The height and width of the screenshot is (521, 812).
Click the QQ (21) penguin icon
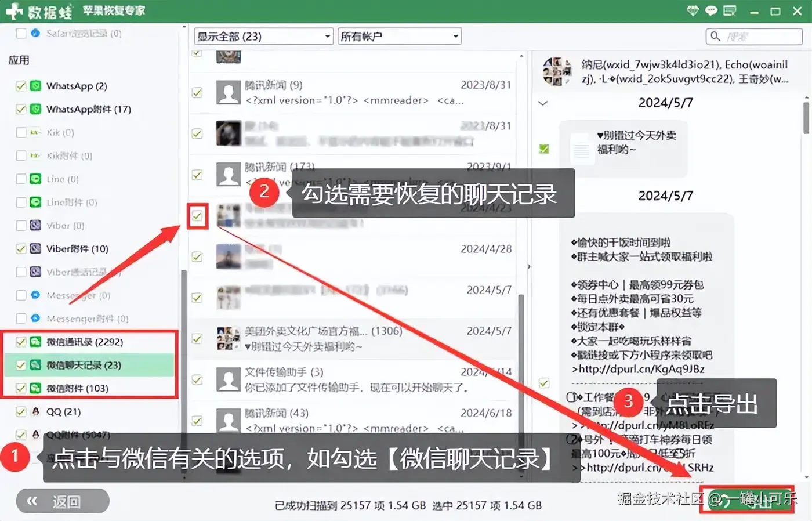(35, 411)
